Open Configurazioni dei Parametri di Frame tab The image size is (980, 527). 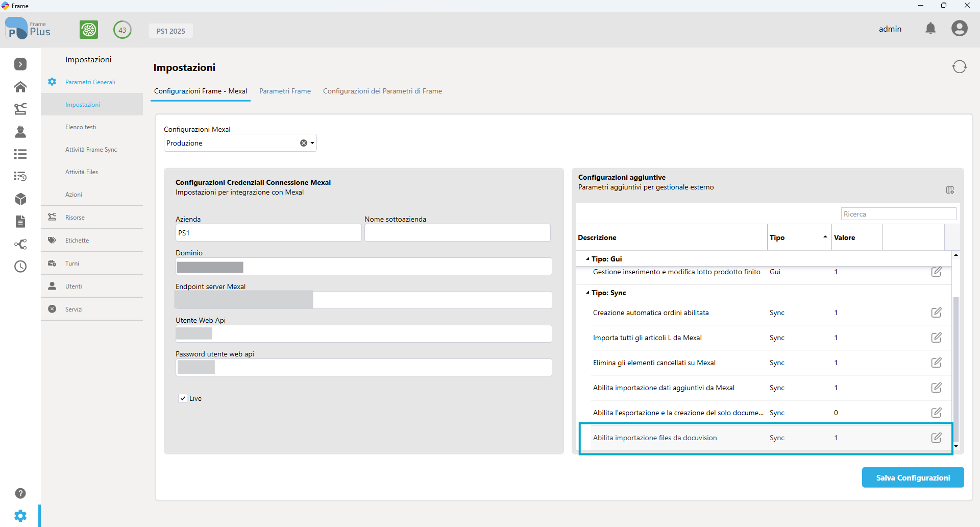tap(382, 91)
